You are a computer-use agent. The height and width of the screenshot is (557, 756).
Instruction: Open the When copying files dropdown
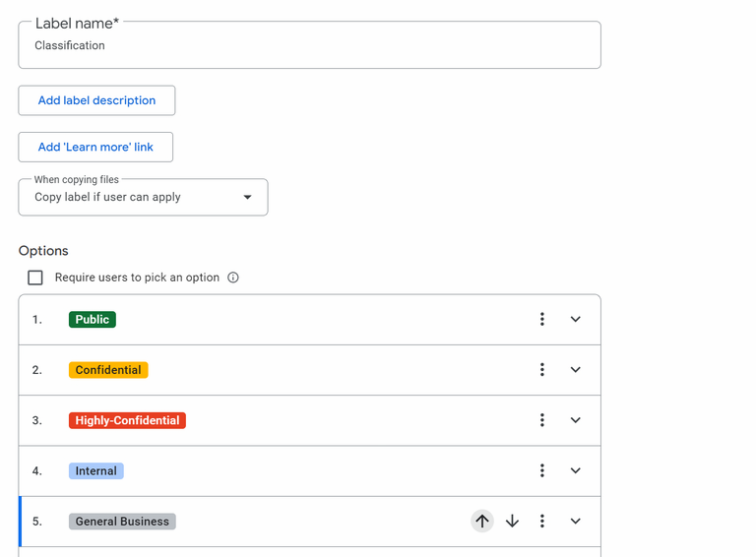point(143,197)
